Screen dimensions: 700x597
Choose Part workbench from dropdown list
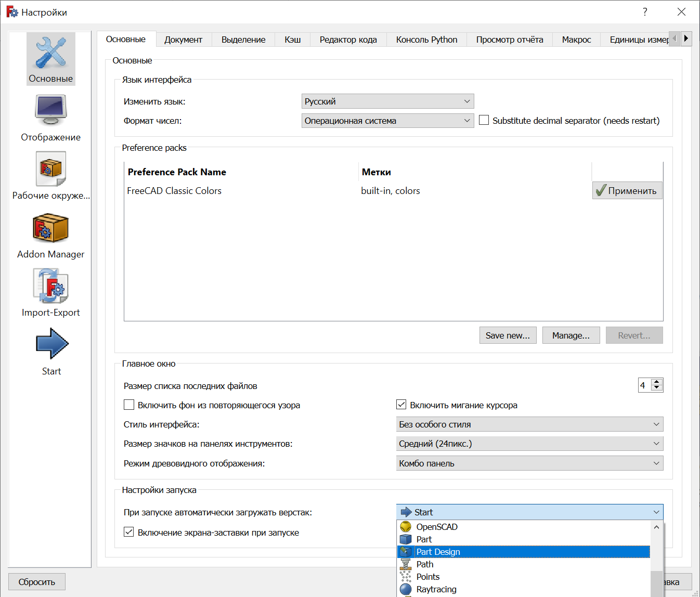tap(524, 539)
